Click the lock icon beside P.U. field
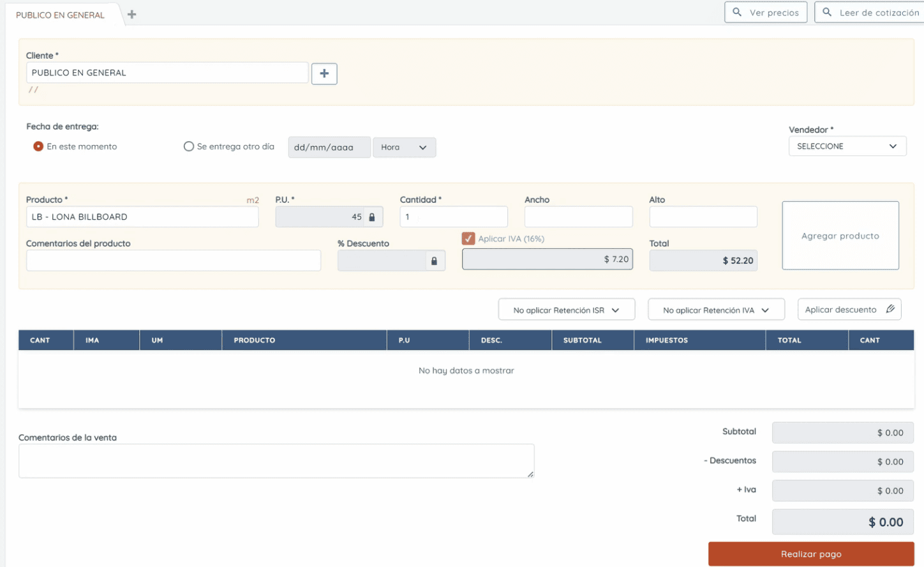924x567 pixels. [372, 217]
